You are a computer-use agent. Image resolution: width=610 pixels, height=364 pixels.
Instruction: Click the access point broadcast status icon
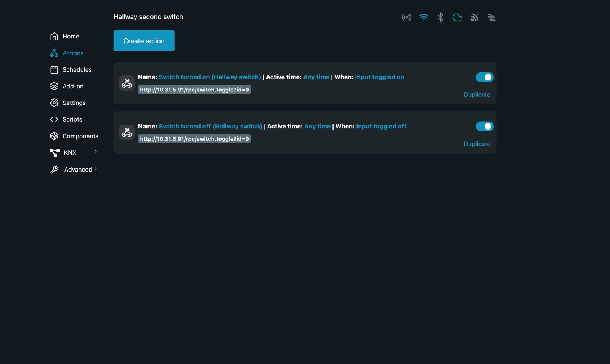pos(406,17)
